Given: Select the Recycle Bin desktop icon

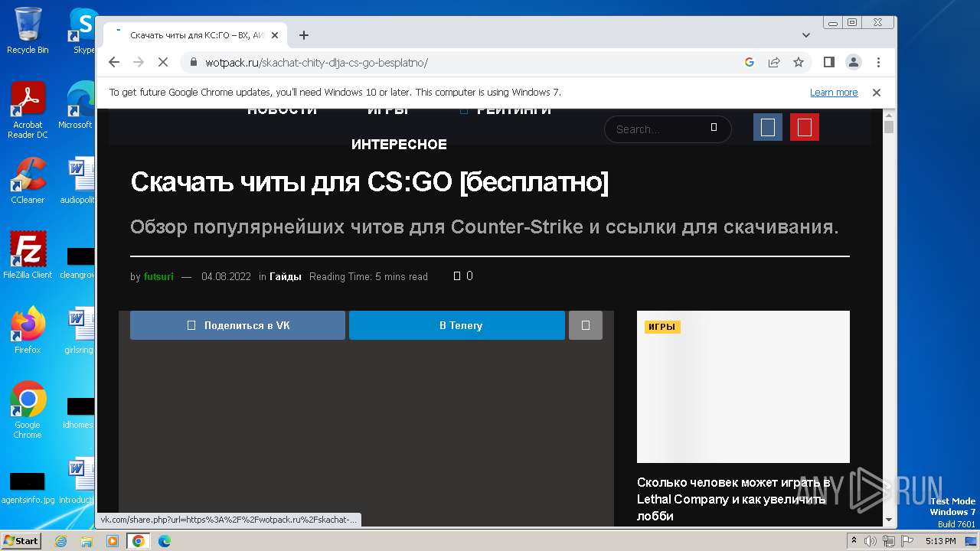Looking at the screenshot, I should pos(28,31).
